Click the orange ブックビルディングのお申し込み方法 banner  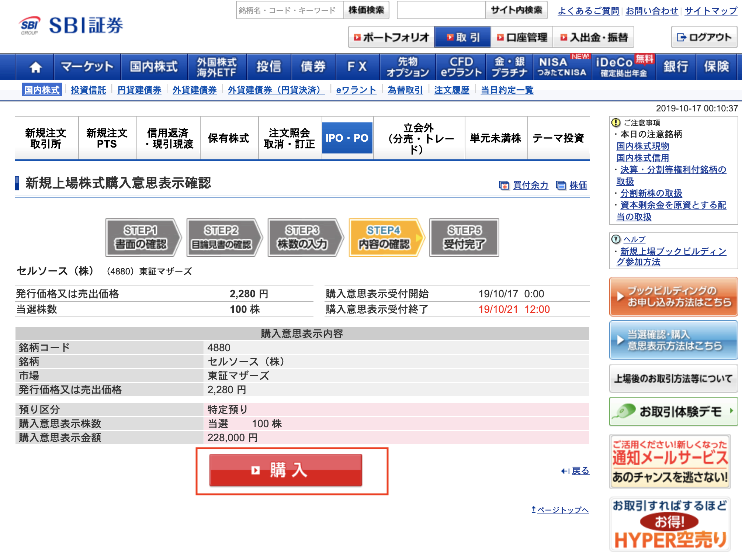[x=673, y=297]
